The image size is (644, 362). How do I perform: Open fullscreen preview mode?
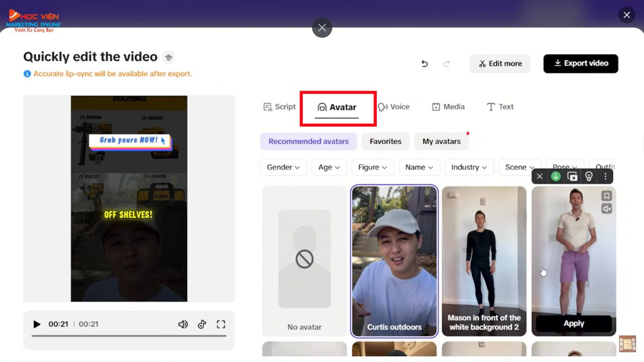pyautogui.click(x=221, y=324)
